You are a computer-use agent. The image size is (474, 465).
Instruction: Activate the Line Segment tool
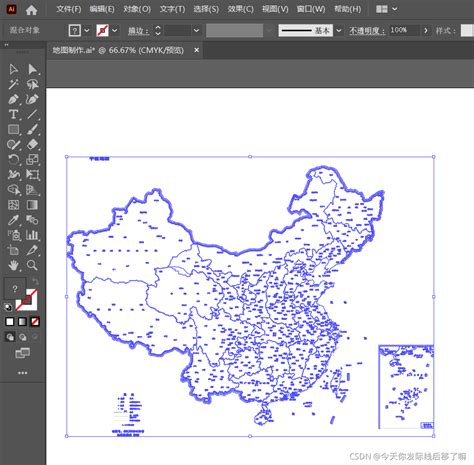tap(32, 114)
